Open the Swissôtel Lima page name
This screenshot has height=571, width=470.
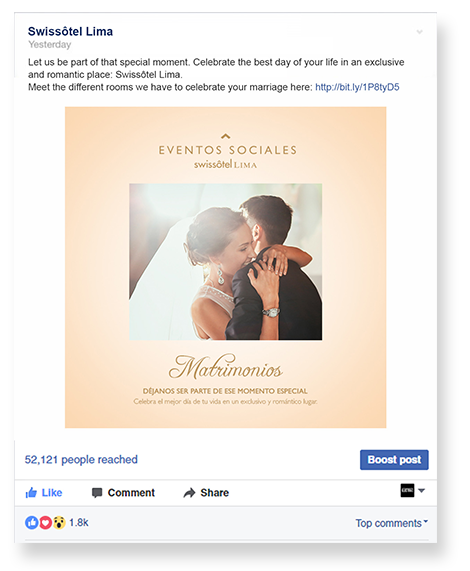click(70, 31)
